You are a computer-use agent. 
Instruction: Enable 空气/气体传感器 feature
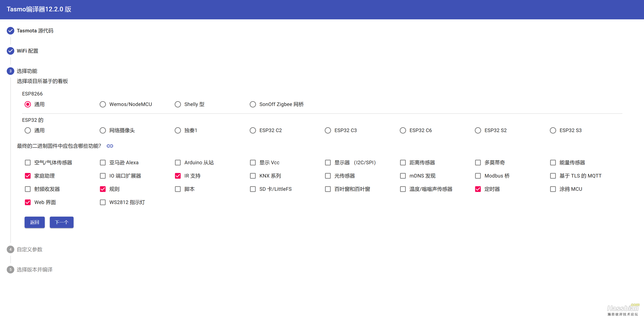coord(28,163)
